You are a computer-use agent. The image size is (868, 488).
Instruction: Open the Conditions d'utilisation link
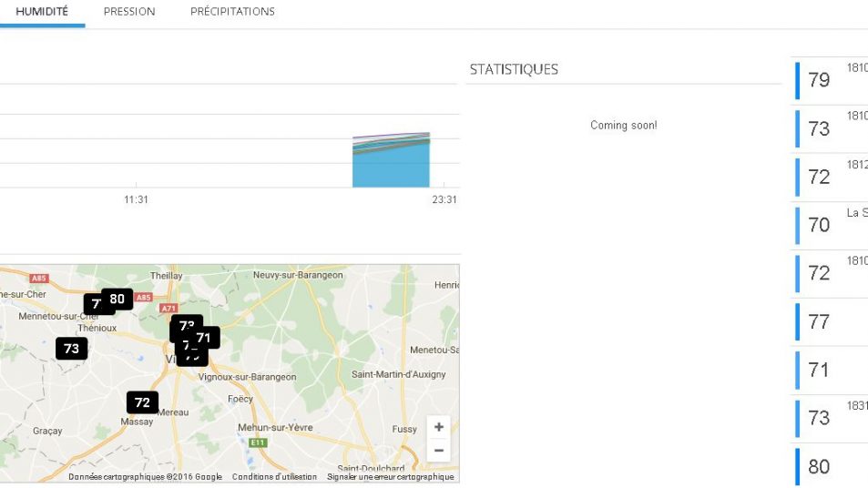[x=274, y=477]
